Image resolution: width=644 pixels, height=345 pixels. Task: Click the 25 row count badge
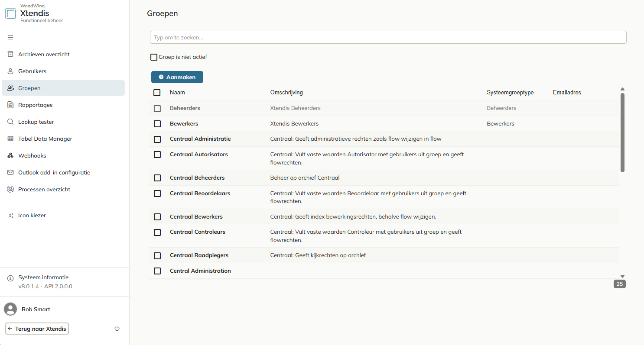click(620, 284)
